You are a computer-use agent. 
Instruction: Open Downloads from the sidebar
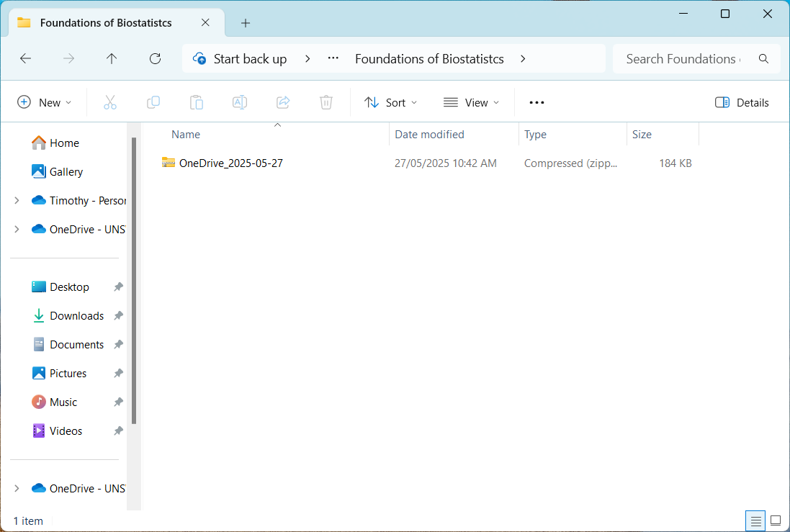coord(76,316)
